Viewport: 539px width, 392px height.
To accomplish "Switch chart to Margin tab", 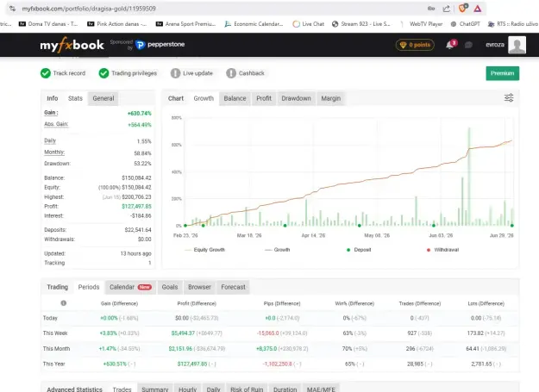I will pos(330,98).
